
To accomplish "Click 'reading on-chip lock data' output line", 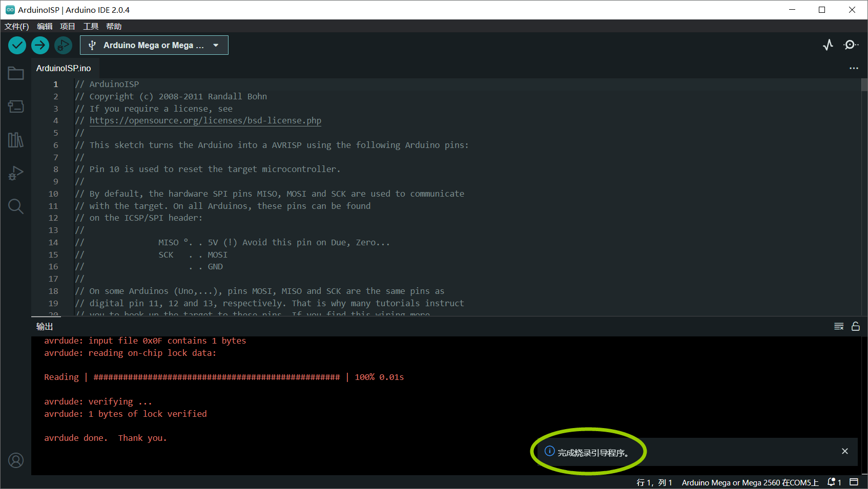I will (x=130, y=353).
